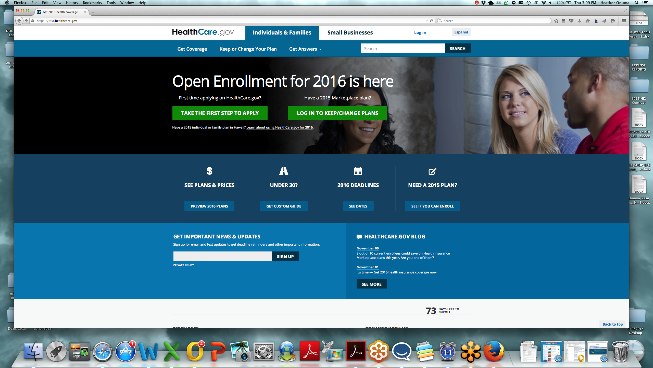Open the dark Adobe Acrobat Dock icon
653x368 pixels.
(x=356, y=351)
